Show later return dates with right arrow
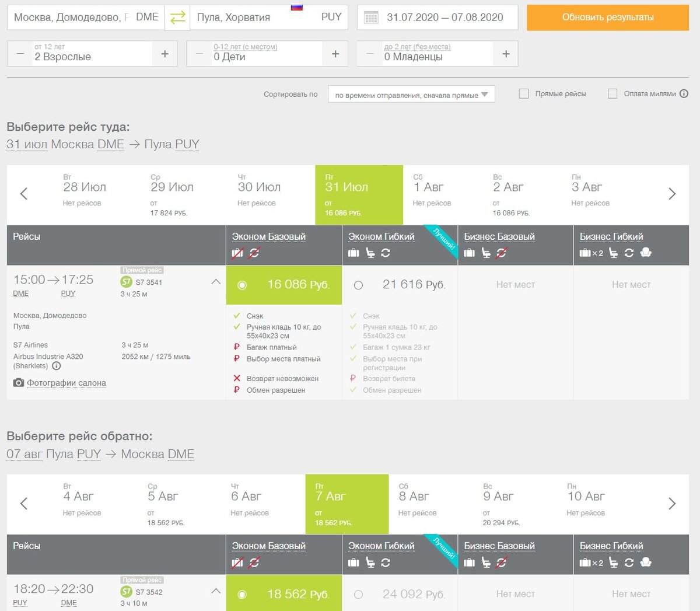Viewport: 700px width, 611px height. click(x=672, y=503)
